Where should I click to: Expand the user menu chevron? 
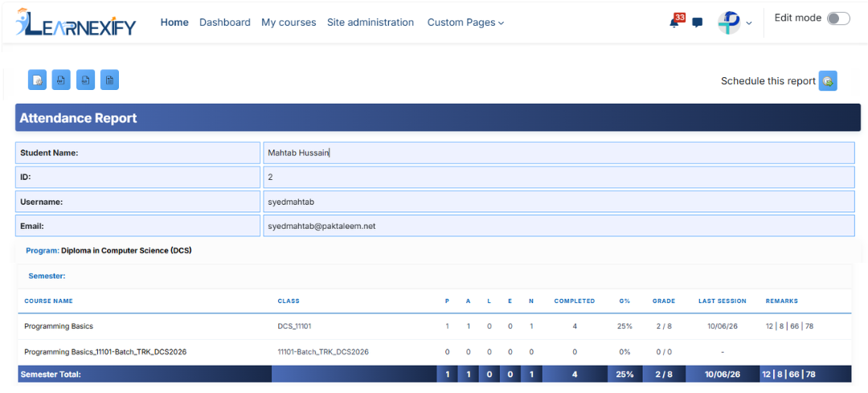tap(749, 23)
